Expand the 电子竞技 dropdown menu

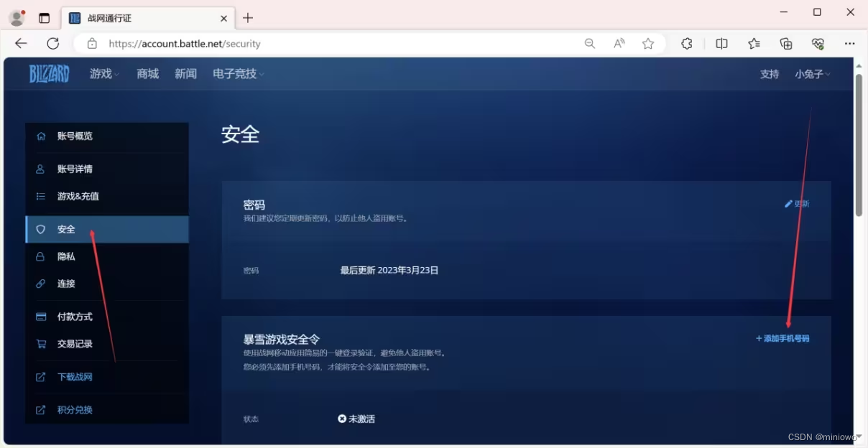click(x=239, y=74)
